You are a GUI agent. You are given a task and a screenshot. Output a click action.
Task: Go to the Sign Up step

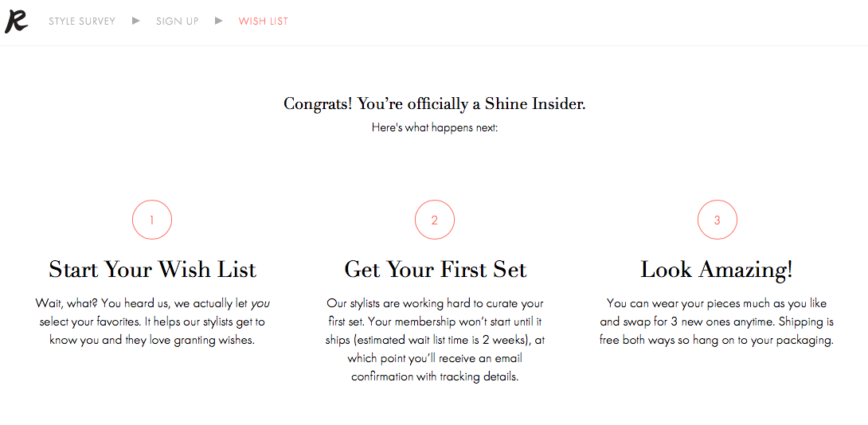point(177,21)
